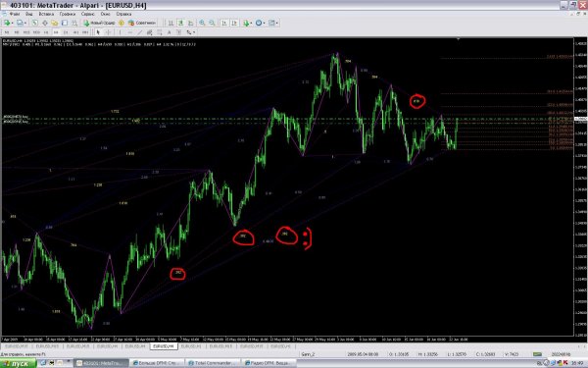Screen dimensions: 588x368
Task: Switch to candlestick chart display
Action: tap(180, 23)
